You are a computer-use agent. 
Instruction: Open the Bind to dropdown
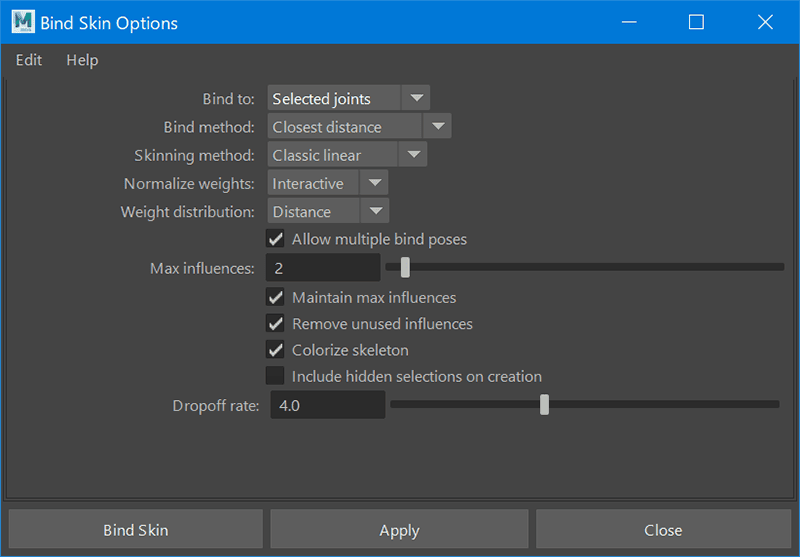pyautogui.click(x=348, y=98)
